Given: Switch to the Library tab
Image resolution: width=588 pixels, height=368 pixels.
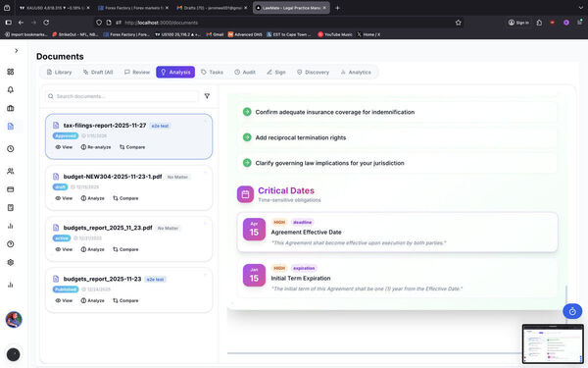Looking at the screenshot, I should 59,72.
